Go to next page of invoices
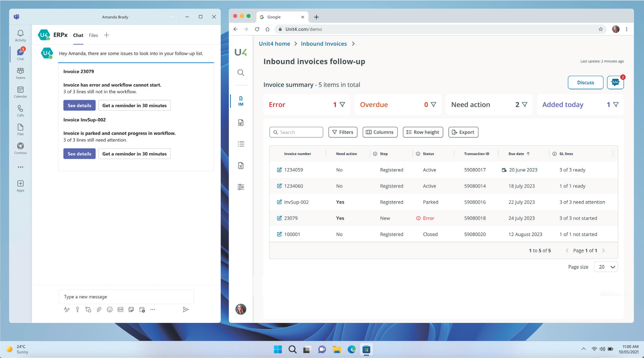The image size is (644, 358). coord(603,250)
